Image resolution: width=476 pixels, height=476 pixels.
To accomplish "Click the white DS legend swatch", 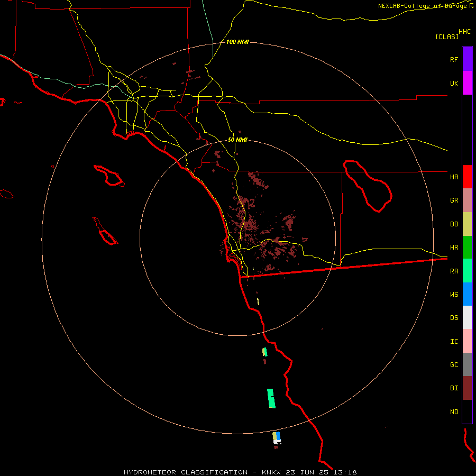I will pos(467,317).
